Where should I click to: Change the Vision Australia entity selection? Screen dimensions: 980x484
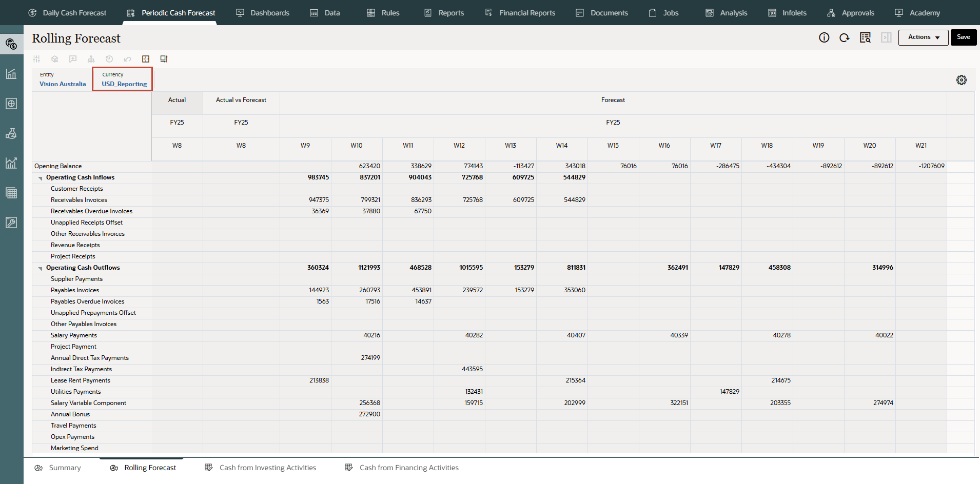coord(63,84)
